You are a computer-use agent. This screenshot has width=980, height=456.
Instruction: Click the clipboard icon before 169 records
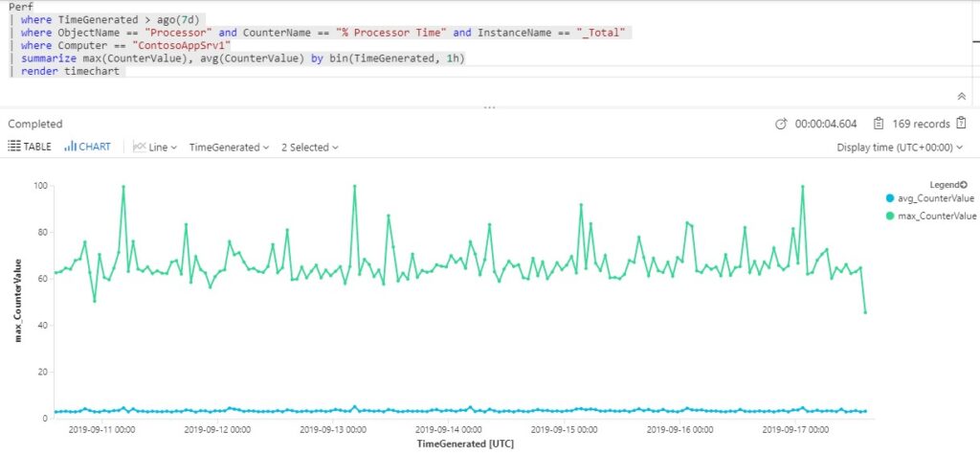(x=879, y=124)
